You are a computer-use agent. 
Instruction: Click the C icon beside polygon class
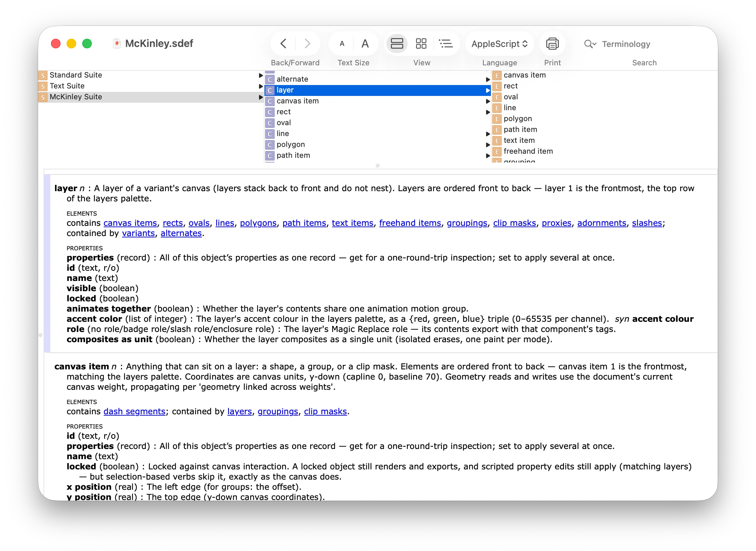pos(270,145)
